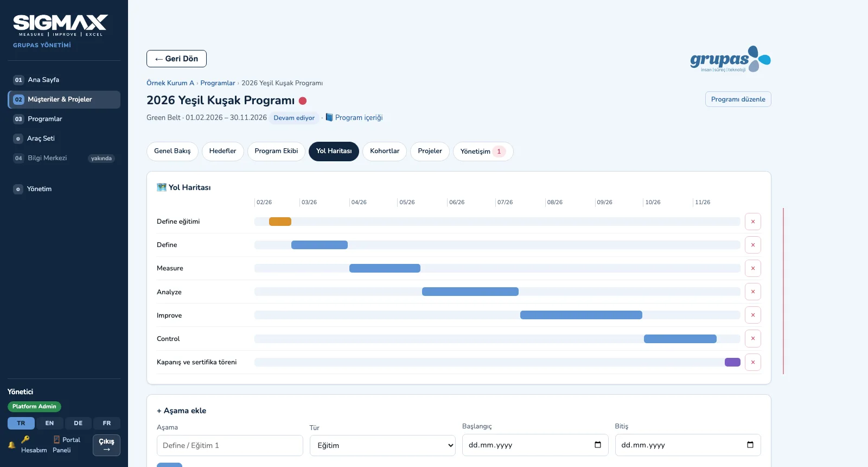868x467 pixels.
Task: Remove the Analyze phase row
Action: (x=753, y=292)
